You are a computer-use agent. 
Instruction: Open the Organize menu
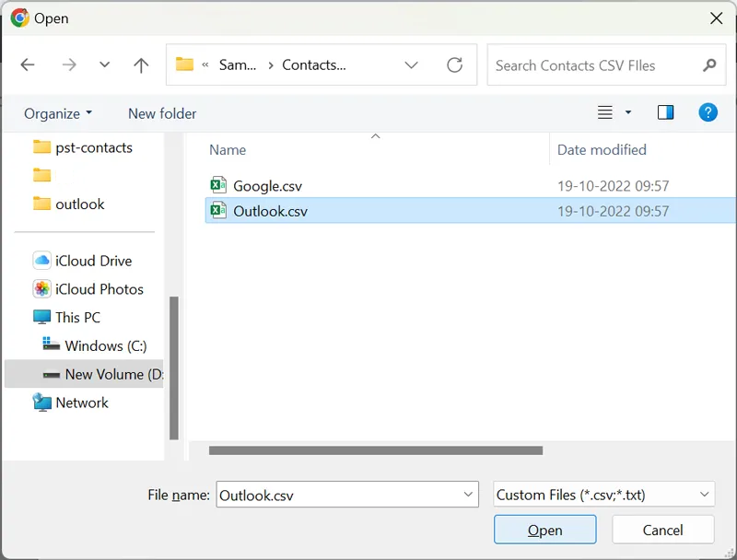pyautogui.click(x=58, y=113)
